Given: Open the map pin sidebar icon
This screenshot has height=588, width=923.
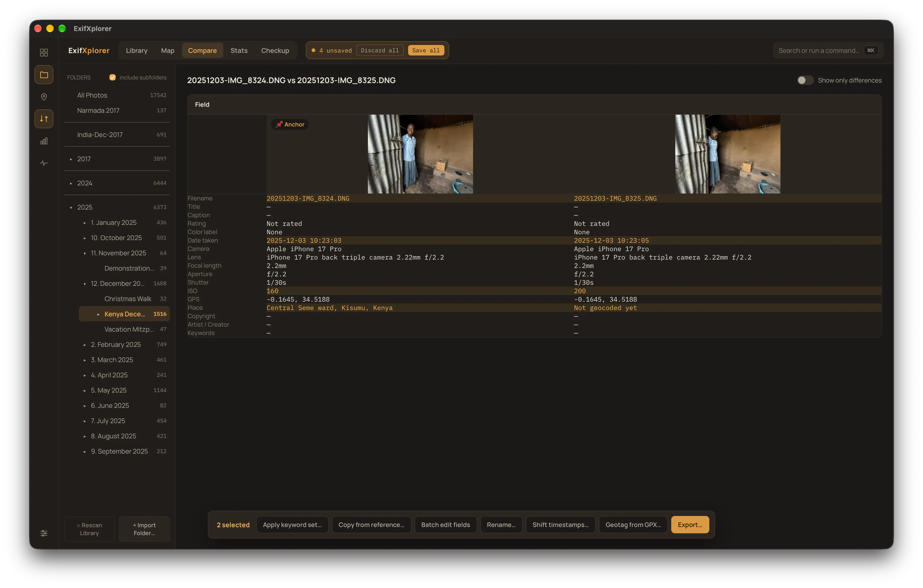Looking at the screenshot, I should [44, 97].
